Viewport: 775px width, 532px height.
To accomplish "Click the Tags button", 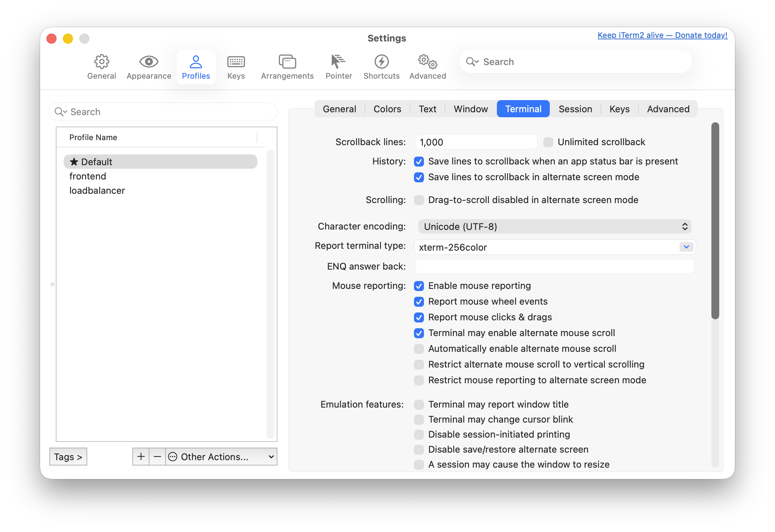I will tap(68, 457).
